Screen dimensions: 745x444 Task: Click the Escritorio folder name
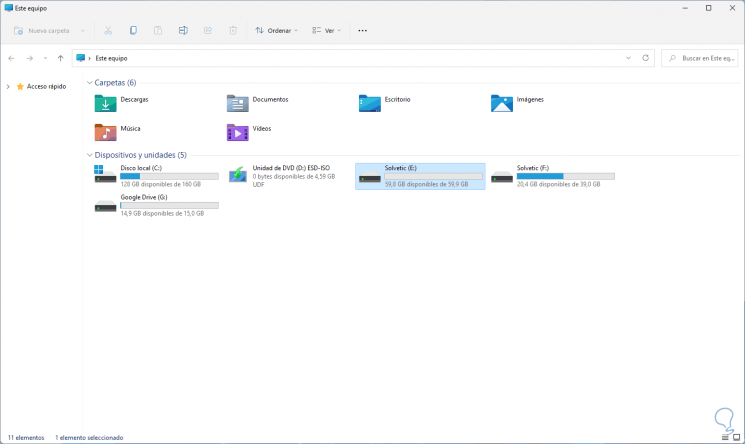(397, 99)
